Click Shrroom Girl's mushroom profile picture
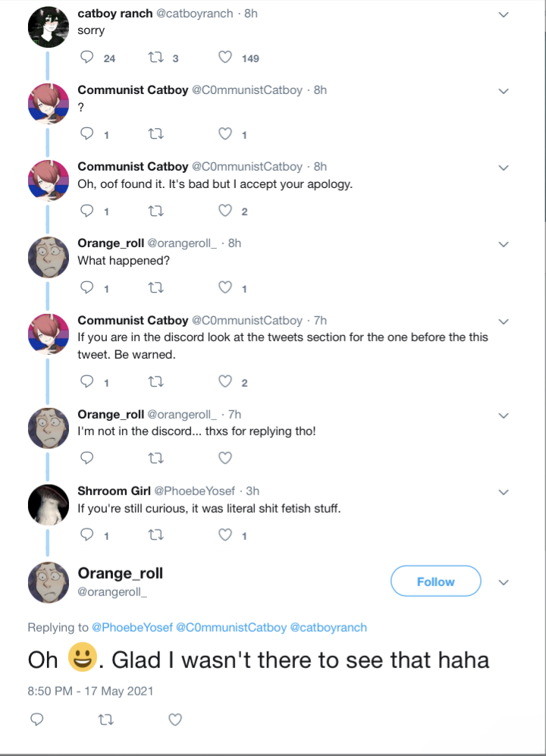This screenshot has height=756, width=546. pyautogui.click(x=49, y=504)
